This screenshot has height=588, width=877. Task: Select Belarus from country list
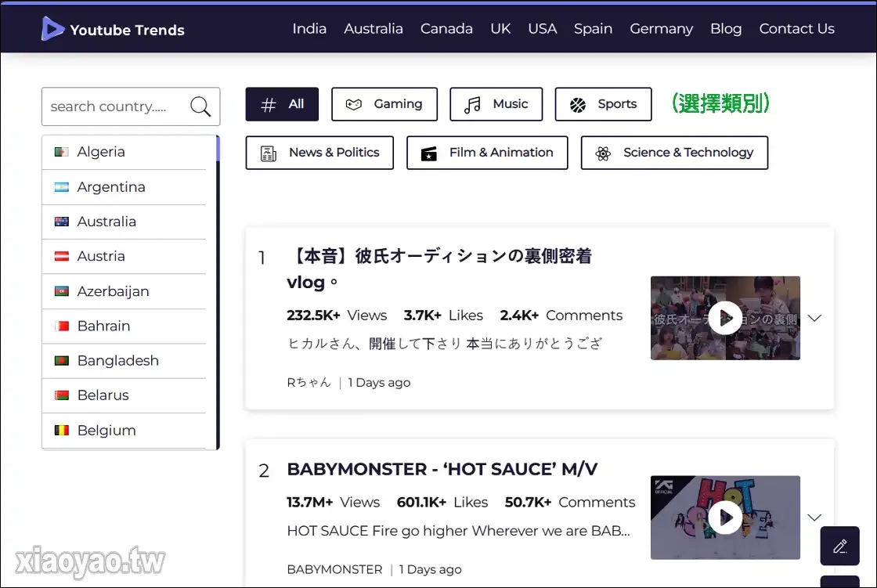125,395
